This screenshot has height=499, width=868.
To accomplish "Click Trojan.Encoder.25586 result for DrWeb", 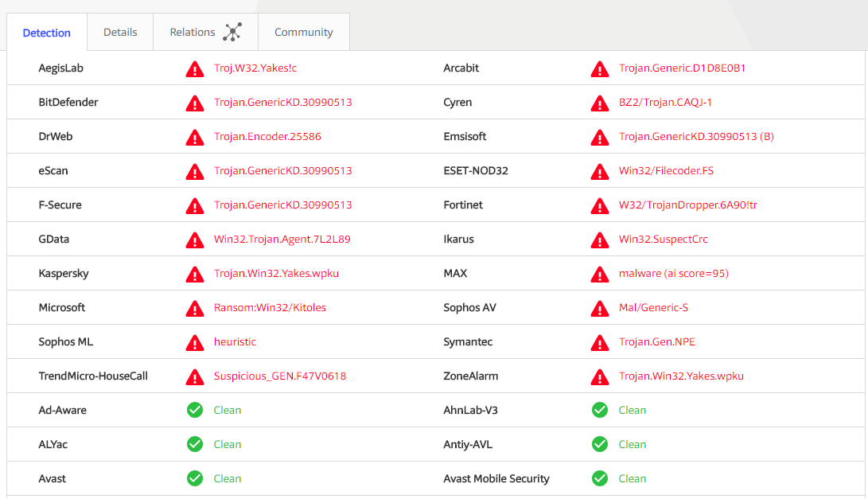I will pyautogui.click(x=267, y=137).
